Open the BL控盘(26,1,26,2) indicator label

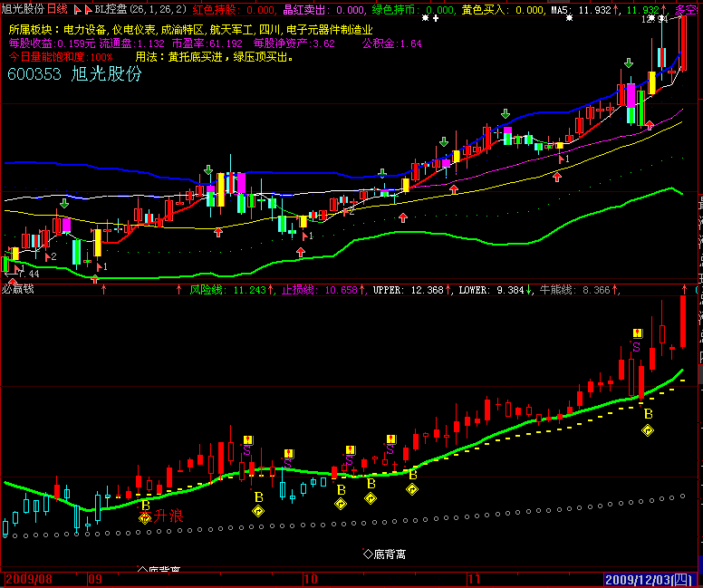(x=140, y=9)
